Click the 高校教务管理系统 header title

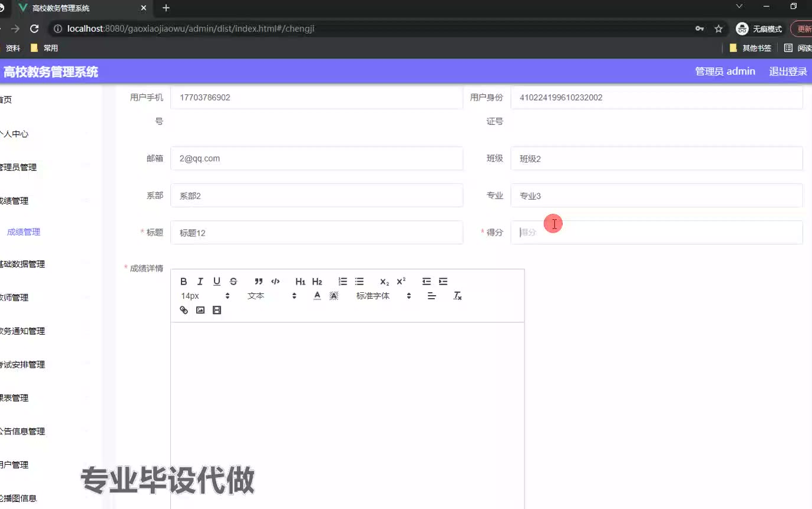pos(51,72)
